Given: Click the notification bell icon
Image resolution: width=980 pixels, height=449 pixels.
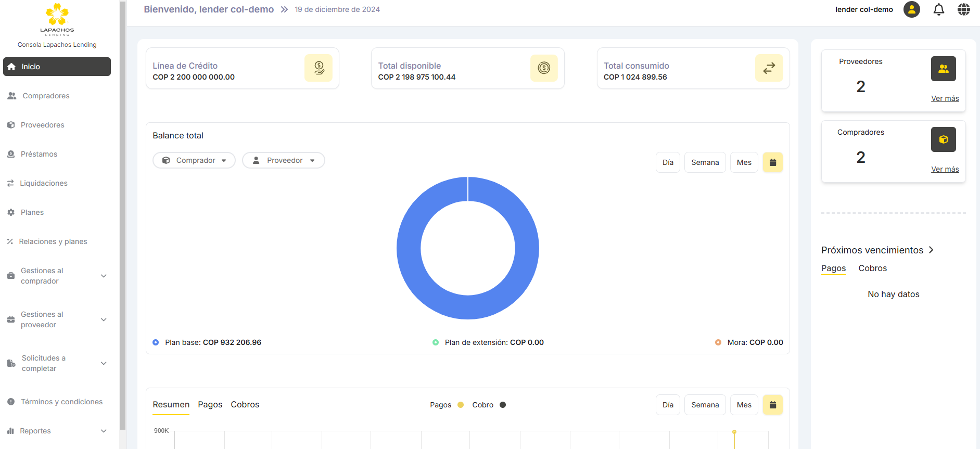Looking at the screenshot, I should click(938, 9).
